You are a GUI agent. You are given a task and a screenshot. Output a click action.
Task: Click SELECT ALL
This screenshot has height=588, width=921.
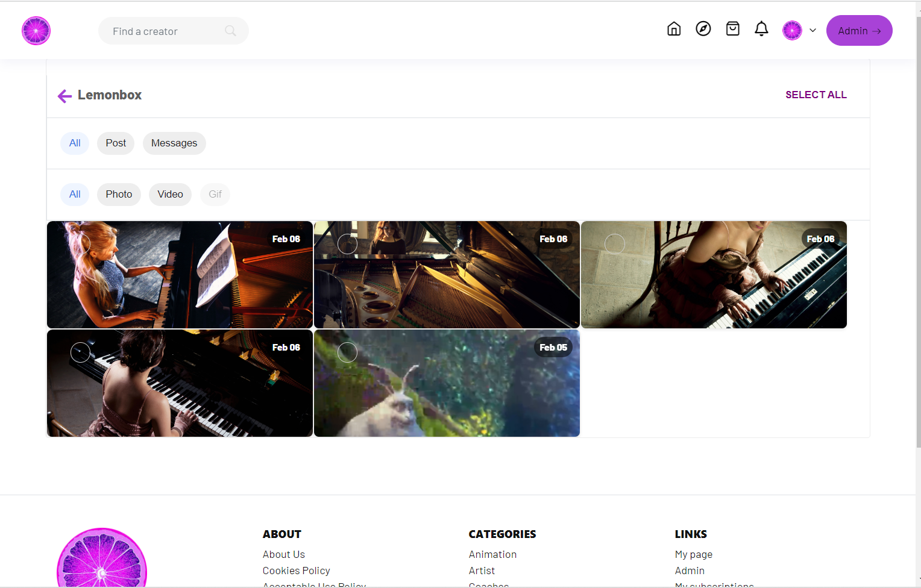pos(816,95)
